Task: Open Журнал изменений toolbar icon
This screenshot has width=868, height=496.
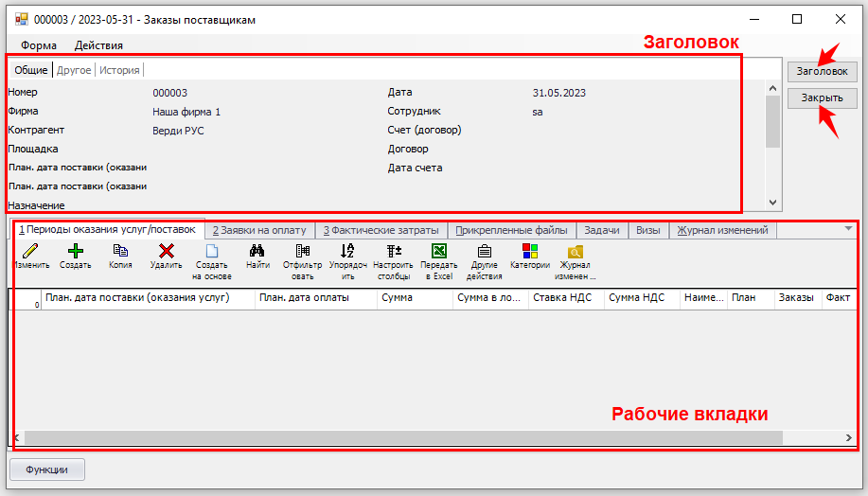Action: pos(576,252)
